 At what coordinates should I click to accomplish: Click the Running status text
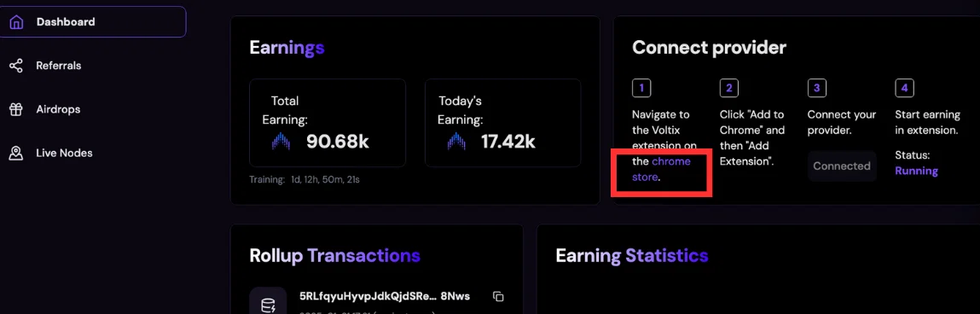[x=916, y=171]
